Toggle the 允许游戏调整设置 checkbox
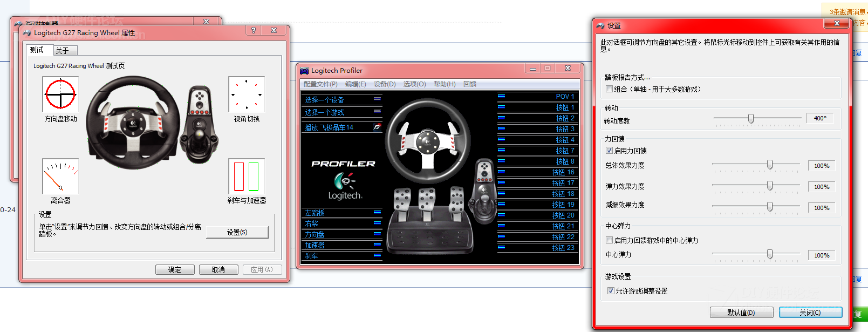The width and height of the screenshot is (868, 332). point(611,291)
